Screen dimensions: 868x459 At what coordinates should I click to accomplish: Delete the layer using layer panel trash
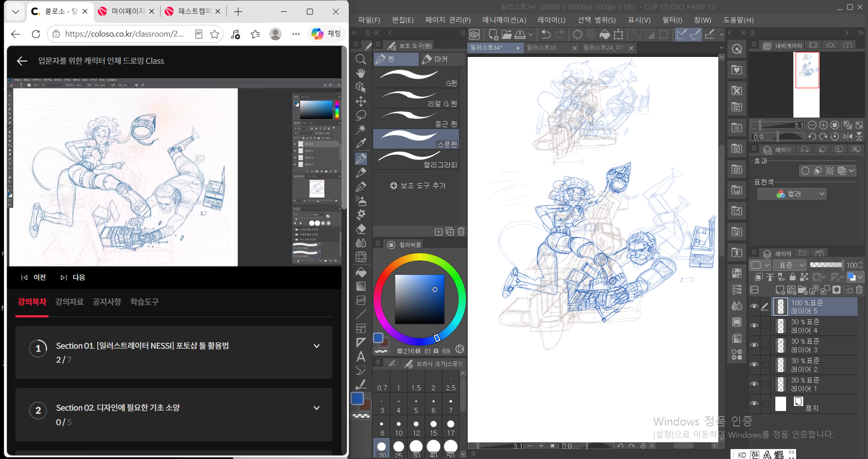pos(859,290)
